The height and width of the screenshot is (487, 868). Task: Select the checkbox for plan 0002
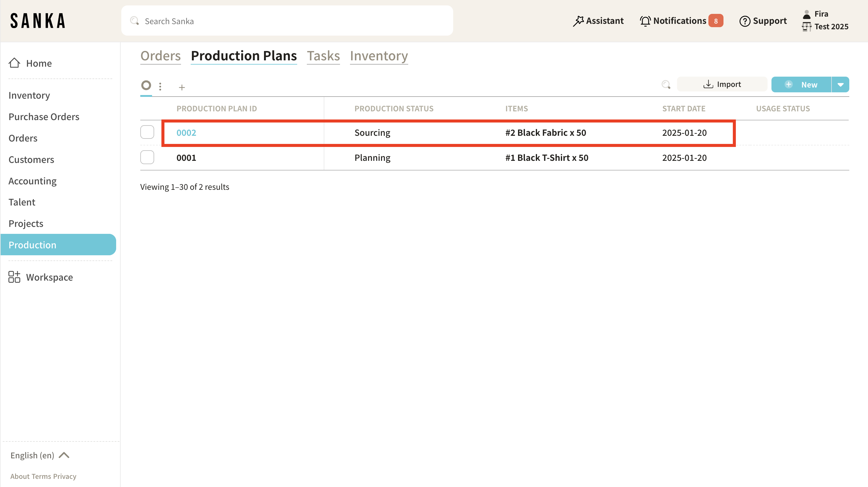pos(147,132)
